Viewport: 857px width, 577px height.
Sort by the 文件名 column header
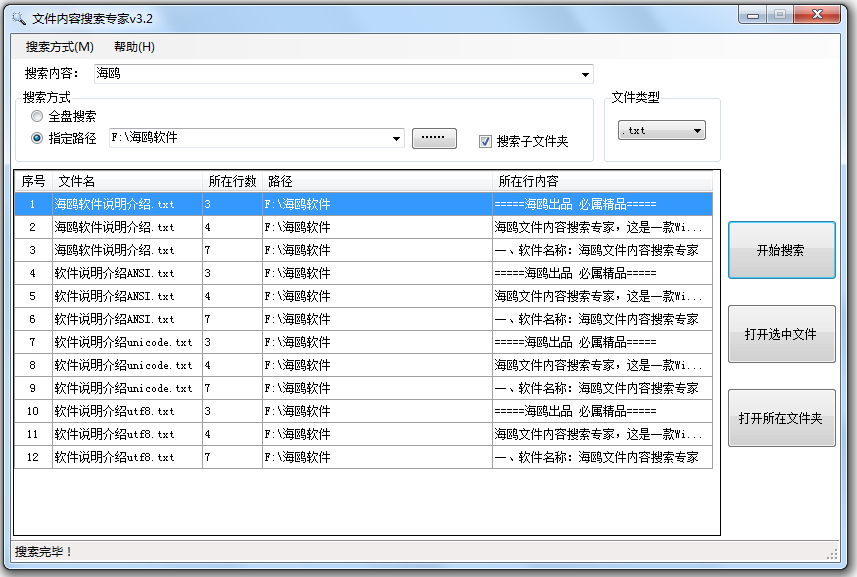pyautogui.click(x=127, y=181)
